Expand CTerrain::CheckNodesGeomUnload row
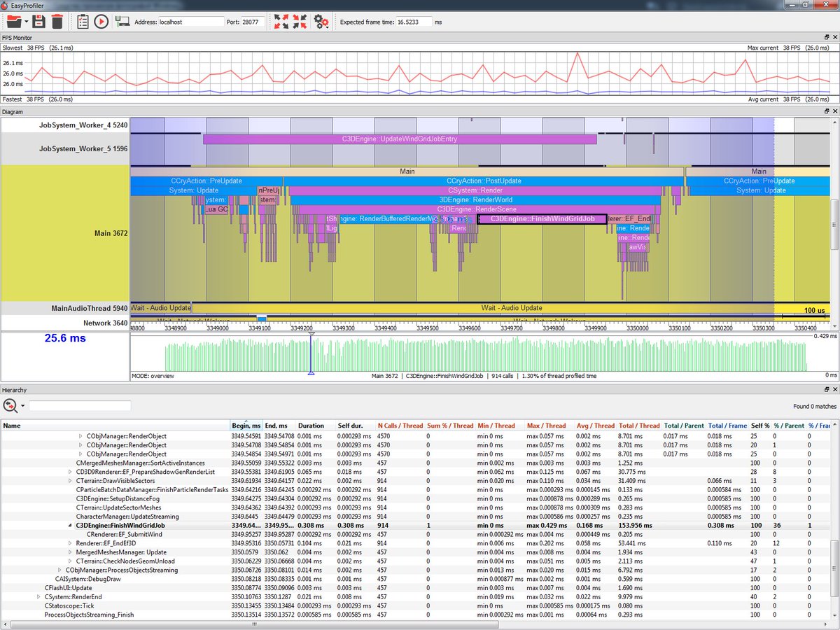This screenshot has height=630, width=840. point(70,561)
